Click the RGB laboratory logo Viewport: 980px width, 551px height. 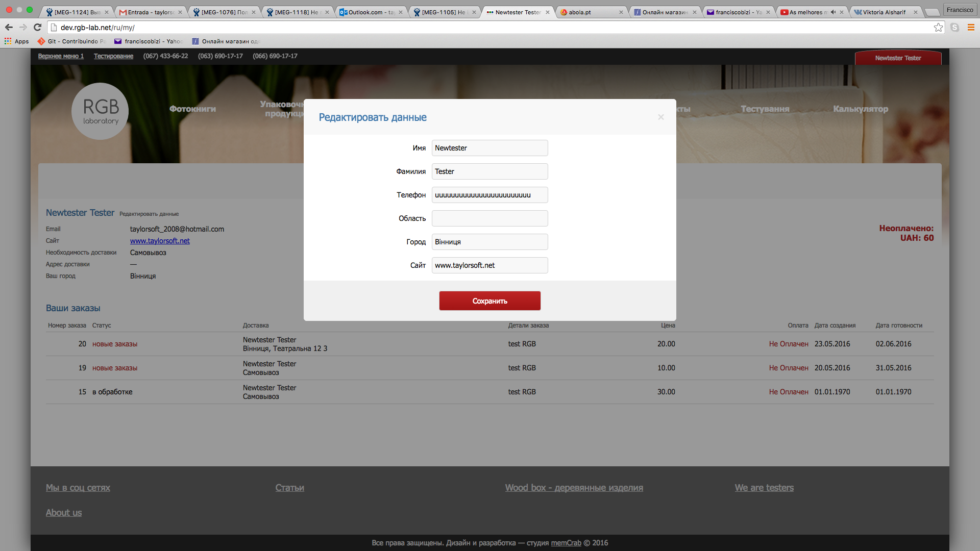coord(100,111)
